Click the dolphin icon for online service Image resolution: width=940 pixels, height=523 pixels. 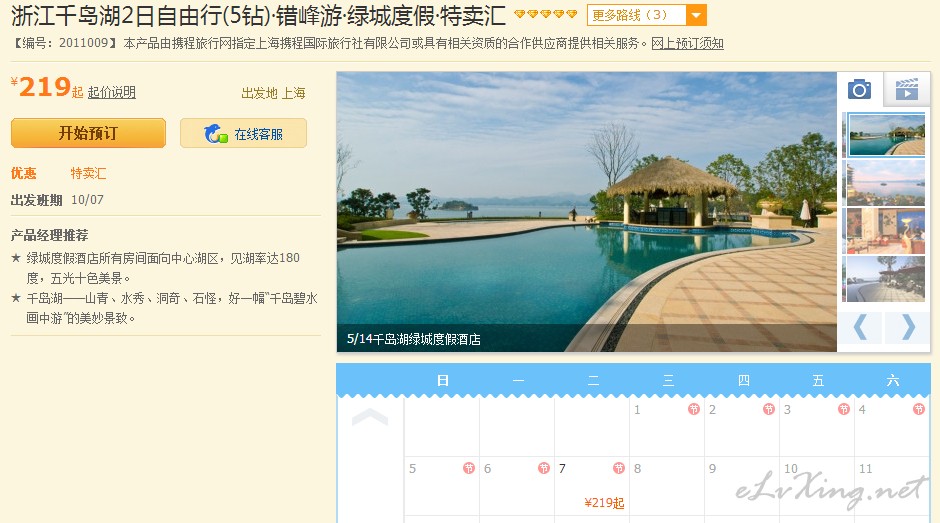tap(215, 134)
